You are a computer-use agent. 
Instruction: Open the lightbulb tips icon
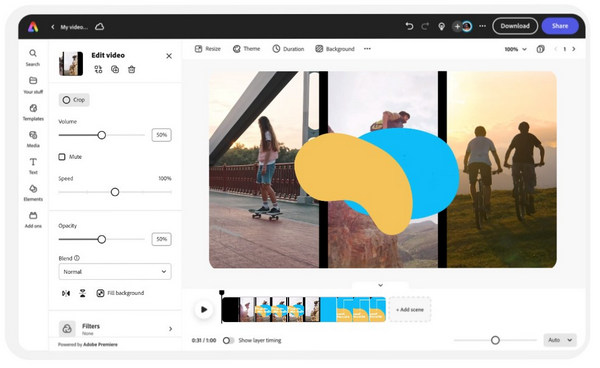[441, 26]
